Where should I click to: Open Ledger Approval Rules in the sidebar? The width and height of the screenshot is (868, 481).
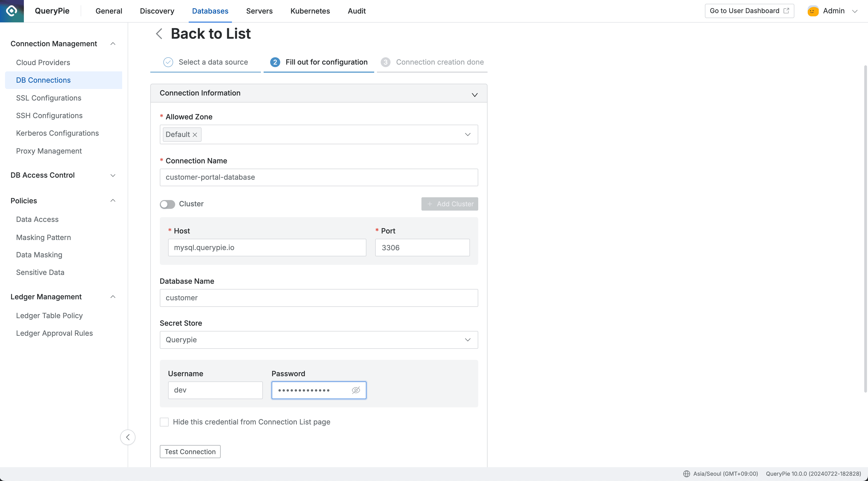[54, 333]
